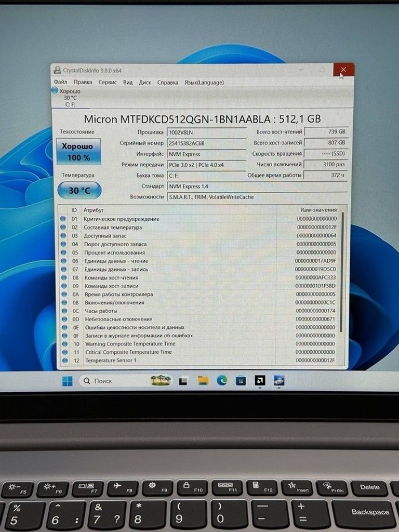Click the drive letter field C: F:
This screenshot has height=532, width=399.
pos(206,176)
